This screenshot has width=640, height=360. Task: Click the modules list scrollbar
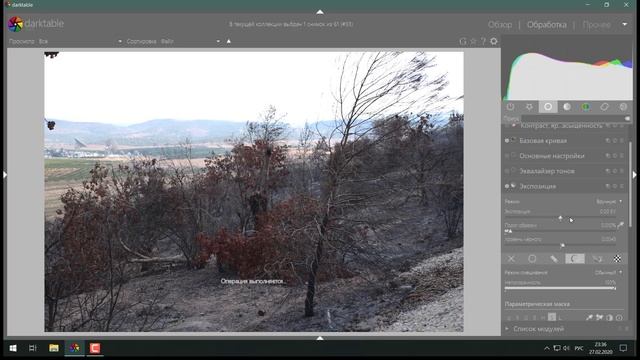(x=631, y=184)
